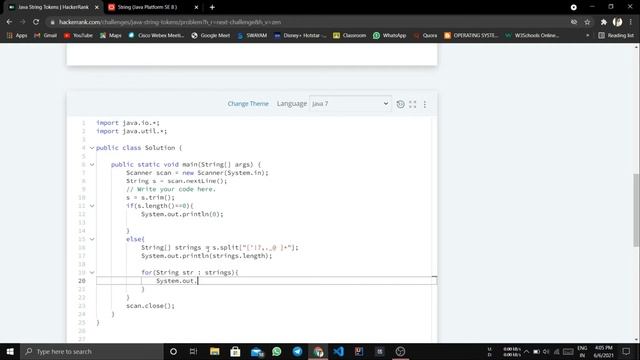This screenshot has width=640, height=360.
Task: Focus the hackerrank.com address bar
Action: (306, 22)
